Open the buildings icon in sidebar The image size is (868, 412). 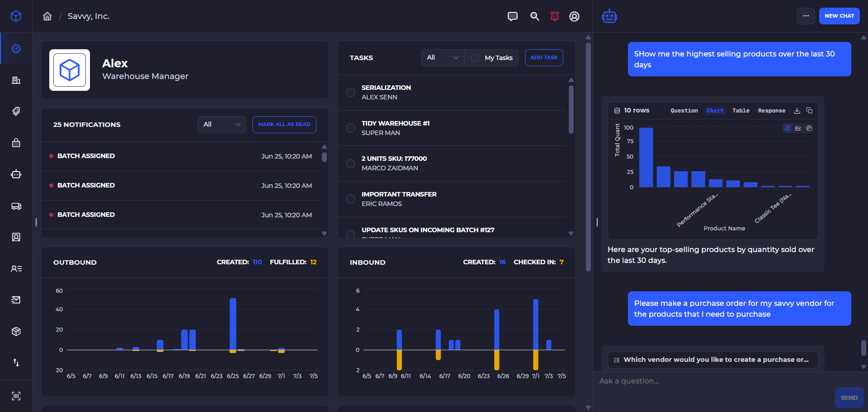coord(16,80)
